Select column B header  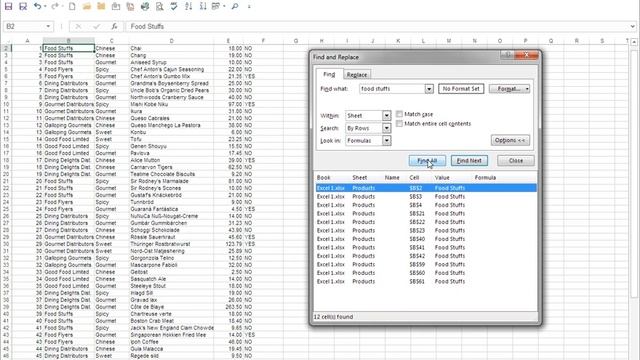(x=69, y=41)
